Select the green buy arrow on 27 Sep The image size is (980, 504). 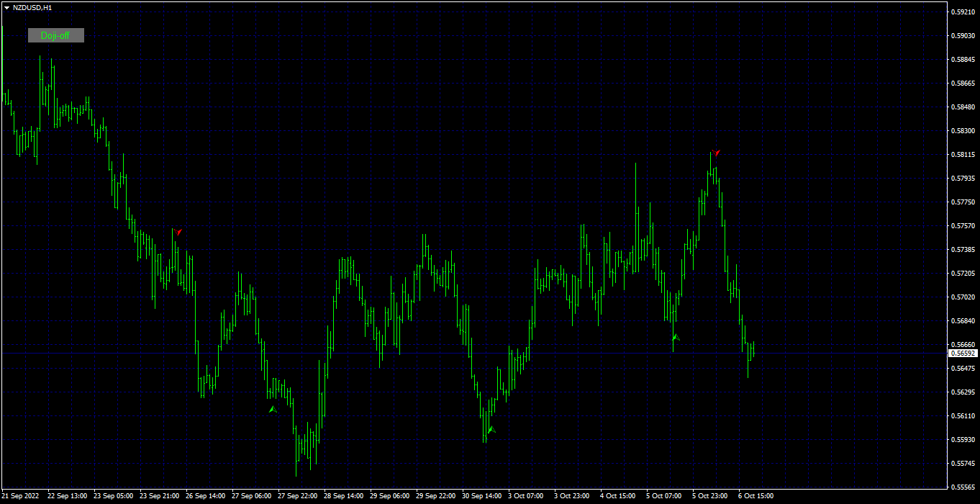273,409
